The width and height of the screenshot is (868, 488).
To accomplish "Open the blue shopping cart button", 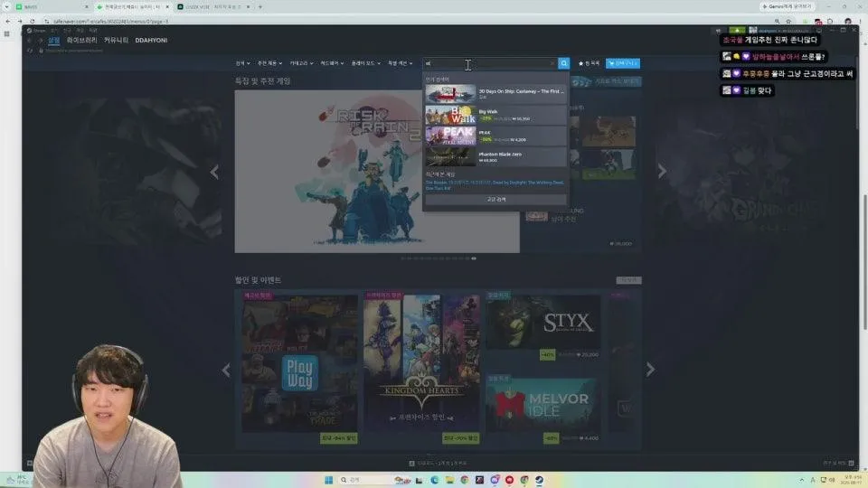I will coord(623,63).
